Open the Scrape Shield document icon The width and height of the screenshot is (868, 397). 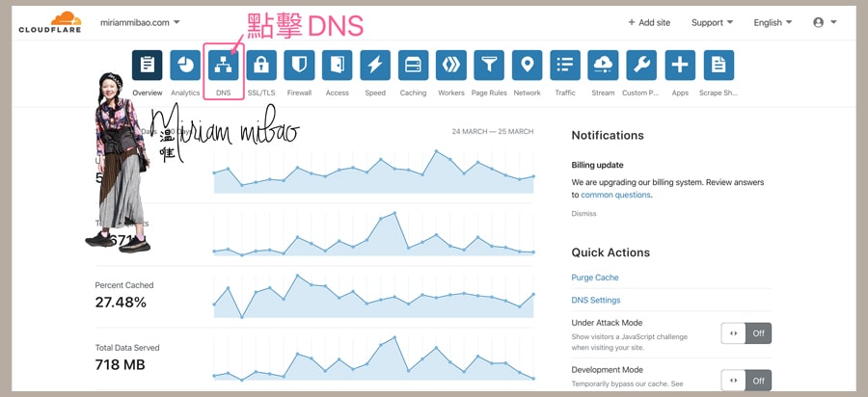(x=719, y=66)
